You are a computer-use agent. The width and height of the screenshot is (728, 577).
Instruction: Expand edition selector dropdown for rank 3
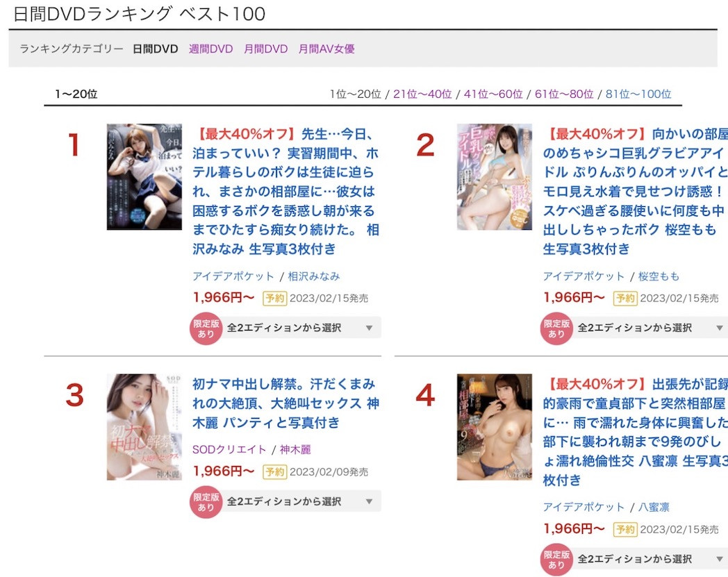[300, 501]
